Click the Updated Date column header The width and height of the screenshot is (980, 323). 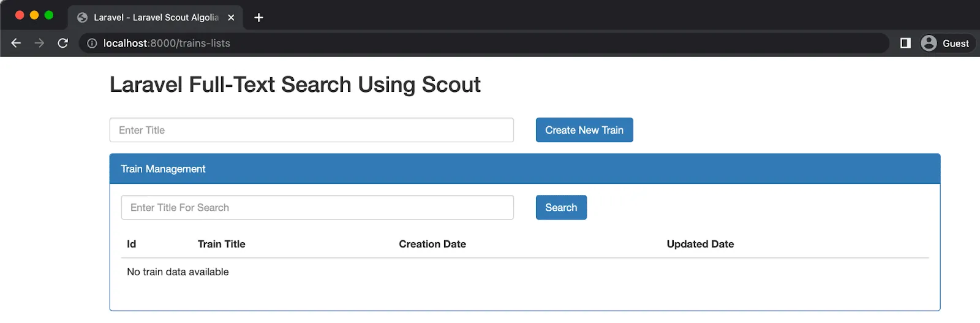(700, 244)
